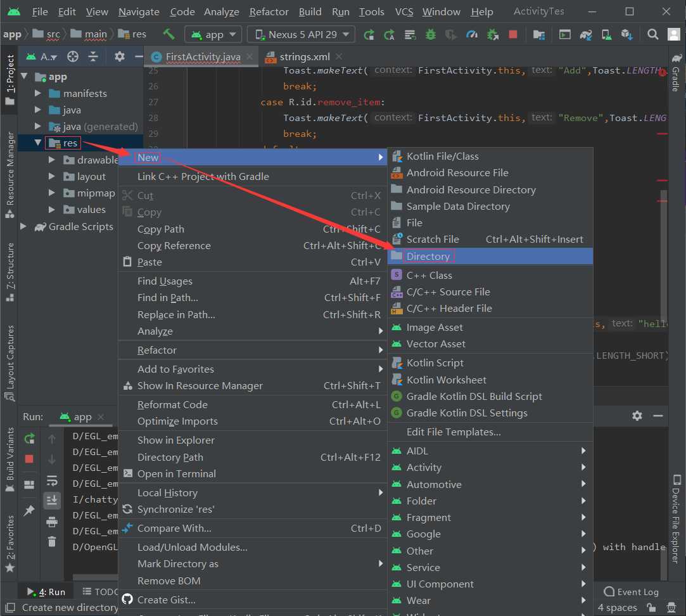Click Sync Project with Gradle Files icon

point(586,35)
